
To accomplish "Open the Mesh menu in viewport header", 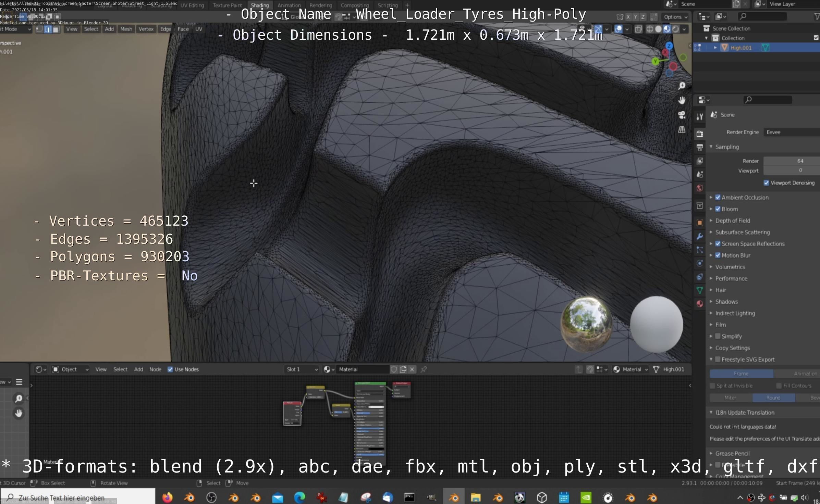I will tap(126, 29).
